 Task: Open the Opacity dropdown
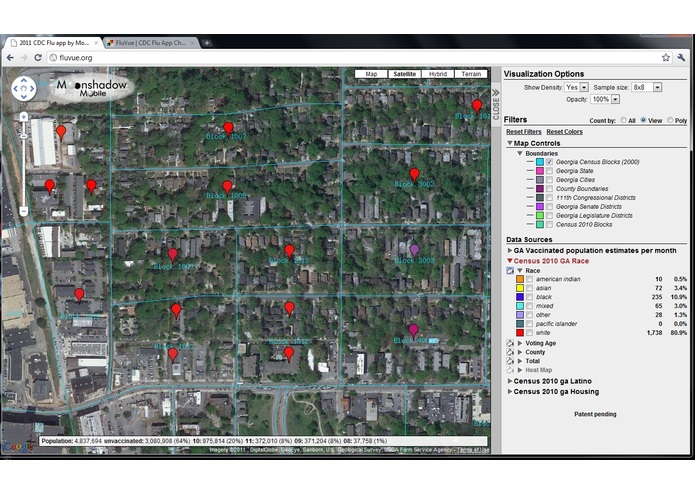[605, 99]
